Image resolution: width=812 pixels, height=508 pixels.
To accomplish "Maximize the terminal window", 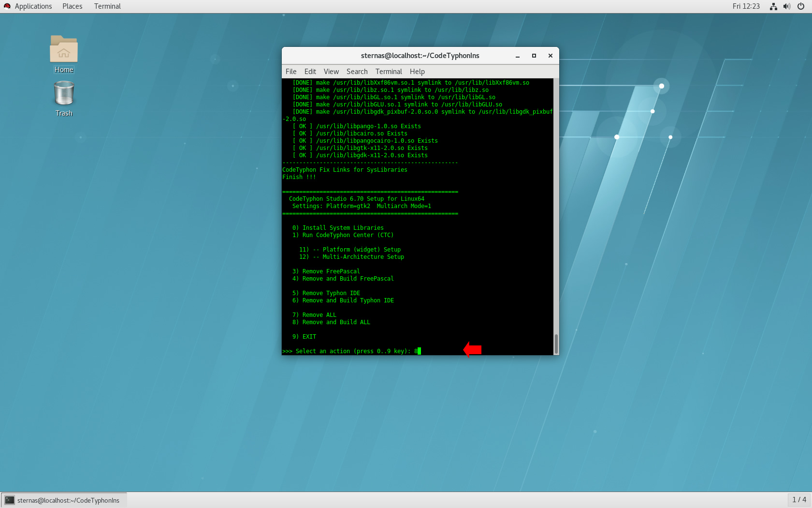I will (x=534, y=56).
